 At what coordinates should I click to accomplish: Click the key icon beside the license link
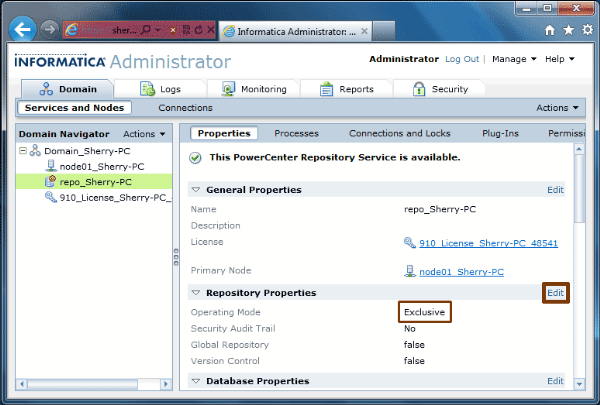tap(410, 242)
